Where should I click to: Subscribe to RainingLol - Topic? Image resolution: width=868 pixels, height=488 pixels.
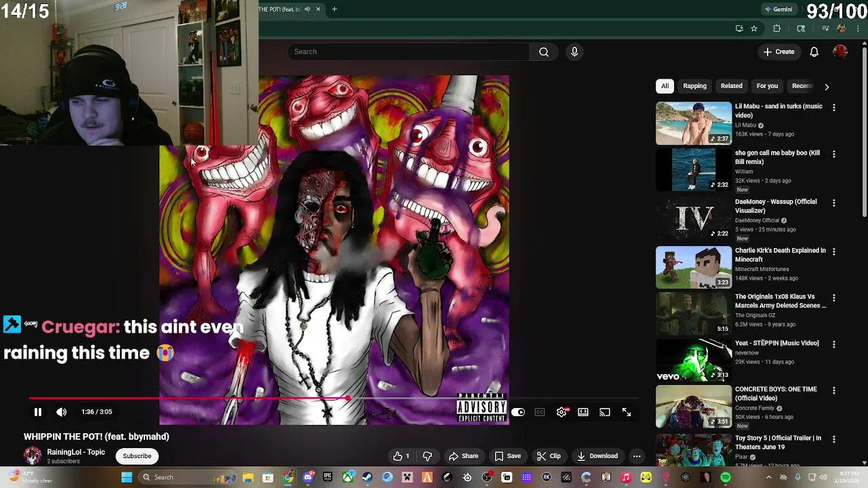137,456
